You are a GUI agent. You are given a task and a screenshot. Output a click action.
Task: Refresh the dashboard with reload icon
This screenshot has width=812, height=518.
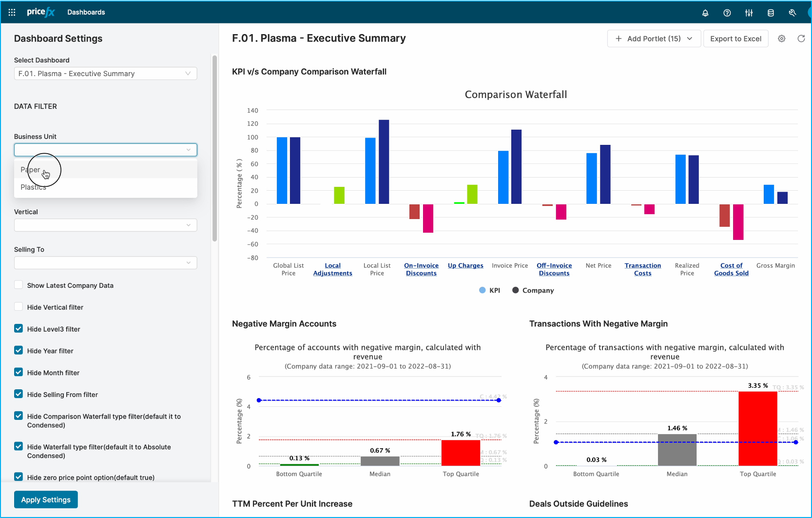coord(801,39)
